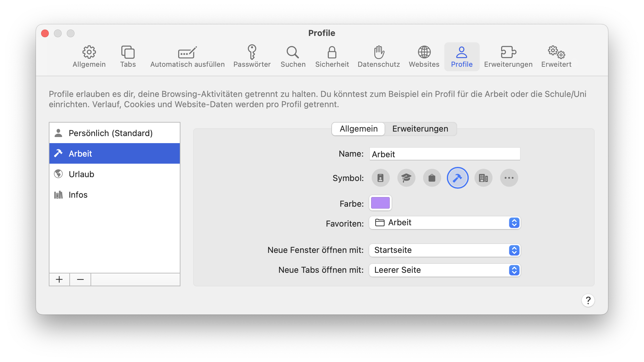644x362 pixels.
Task: Select the graduation cap profile symbol
Action: [x=406, y=178]
